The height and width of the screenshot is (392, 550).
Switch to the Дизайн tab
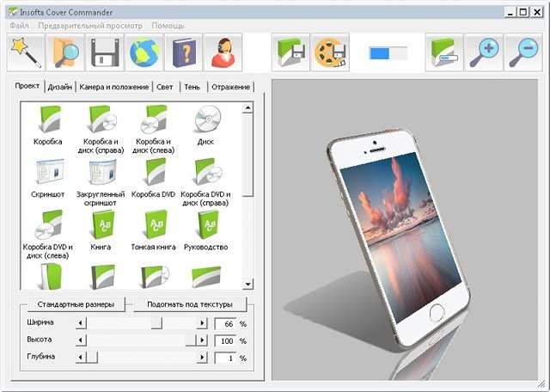tap(60, 87)
